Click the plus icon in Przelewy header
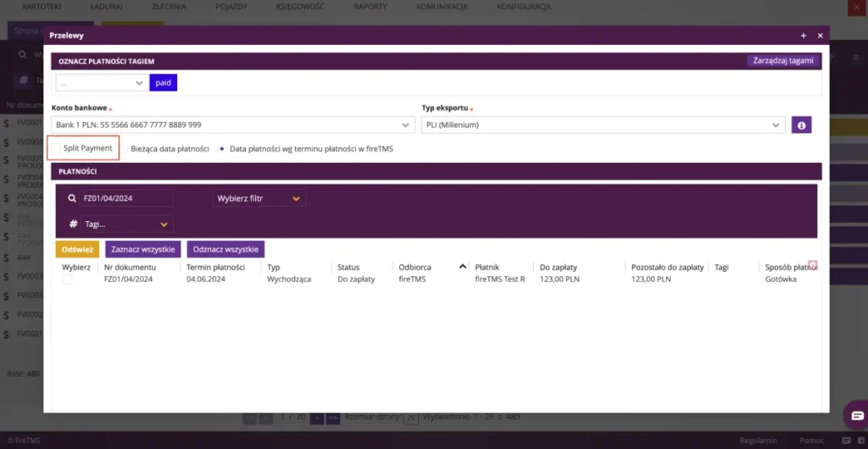 click(x=804, y=36)
